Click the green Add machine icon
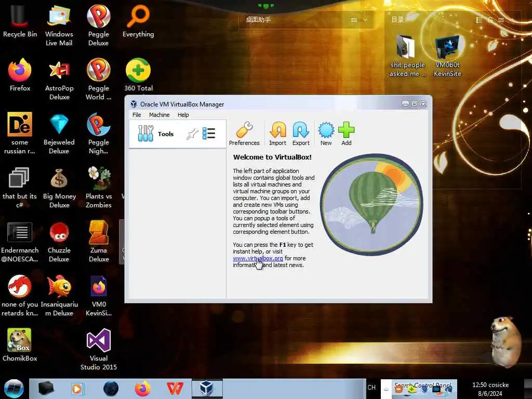Screen dimensions: 532x399 (346, 134)
